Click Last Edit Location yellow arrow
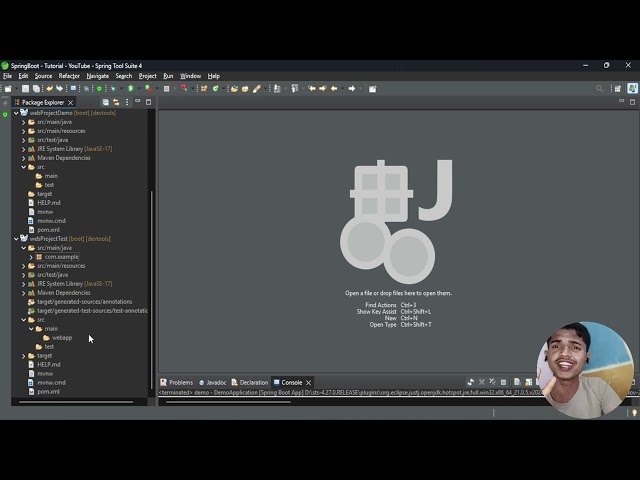The image size is (640, 480). click(x=312, y=89)
